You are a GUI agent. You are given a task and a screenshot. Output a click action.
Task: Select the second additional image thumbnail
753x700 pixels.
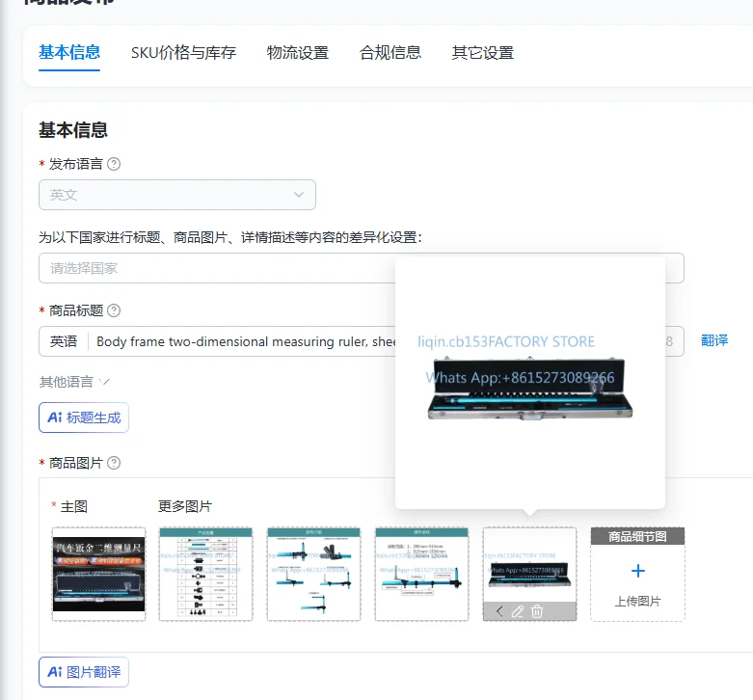point(313,575)
